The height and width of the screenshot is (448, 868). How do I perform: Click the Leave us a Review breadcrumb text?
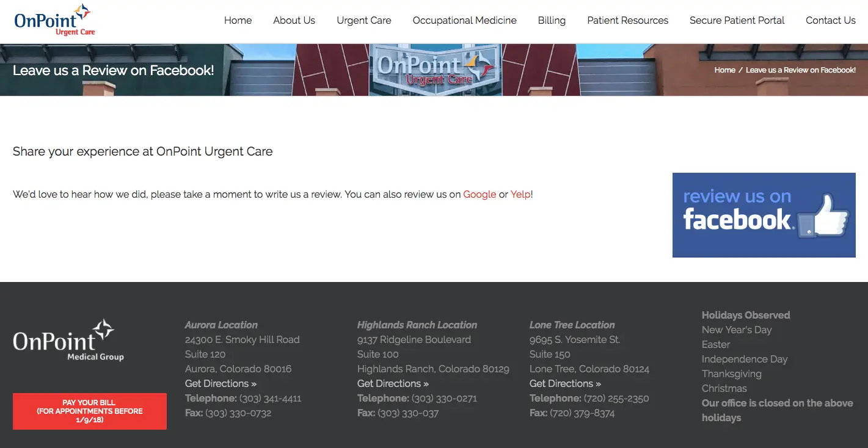click(x=800, y=70)
